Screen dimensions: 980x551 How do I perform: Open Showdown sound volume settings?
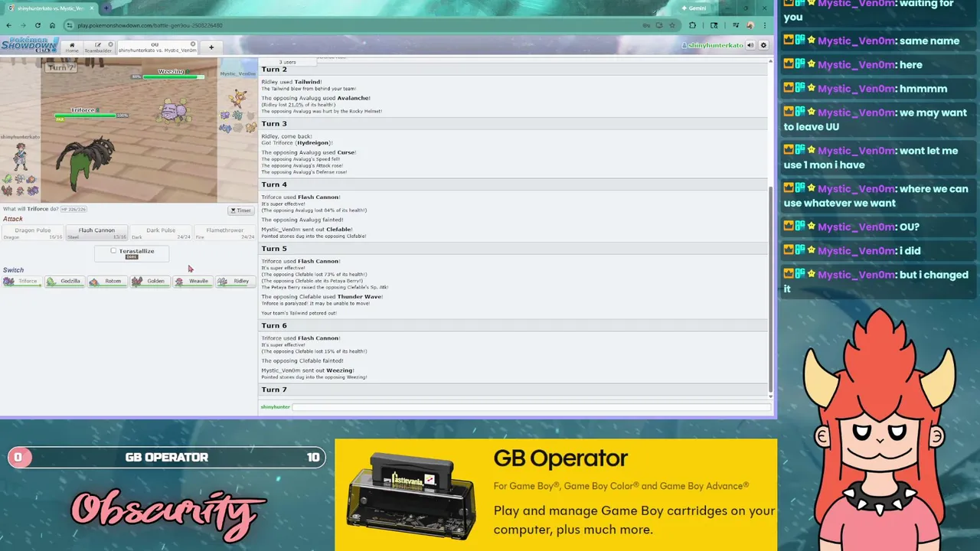point(750,45)
